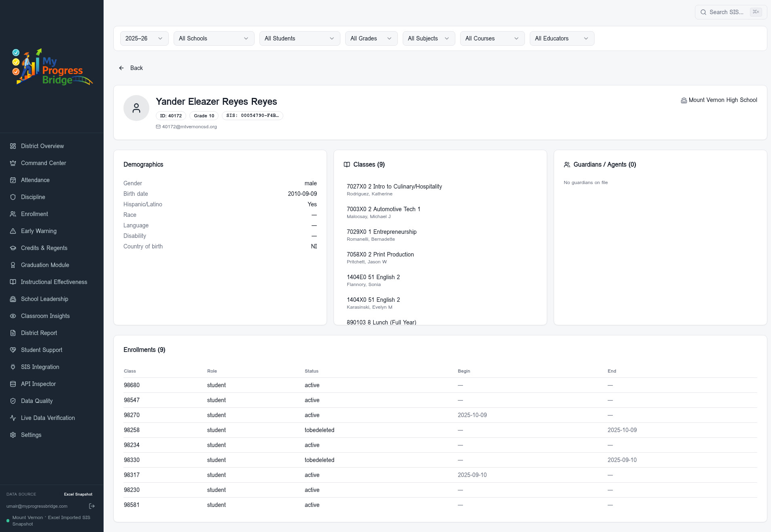This screenshot has width=771, height=532.
Task: Click the Graduation Module award icon
Action: (x=13, y=265)
